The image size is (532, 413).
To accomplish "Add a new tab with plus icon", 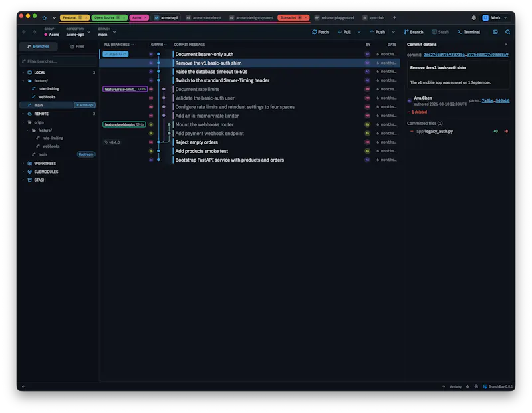I will click(394, 18).
